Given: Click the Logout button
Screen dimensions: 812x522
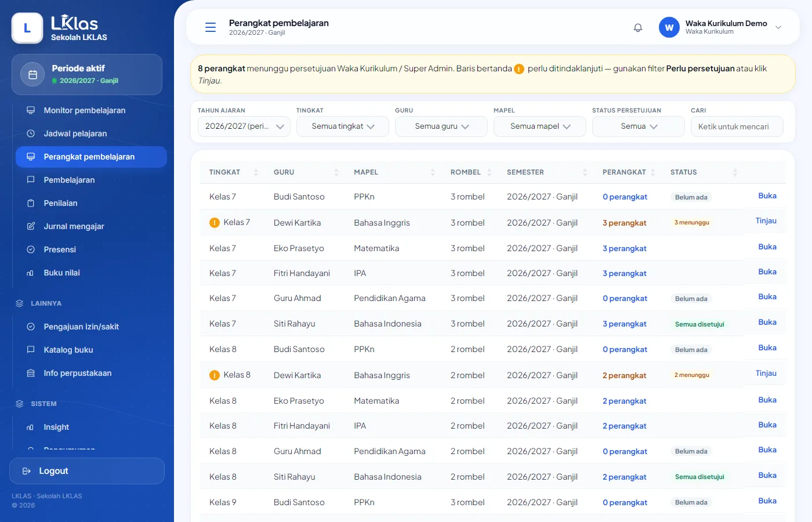Looking at the screenshot, I should 87,471.
